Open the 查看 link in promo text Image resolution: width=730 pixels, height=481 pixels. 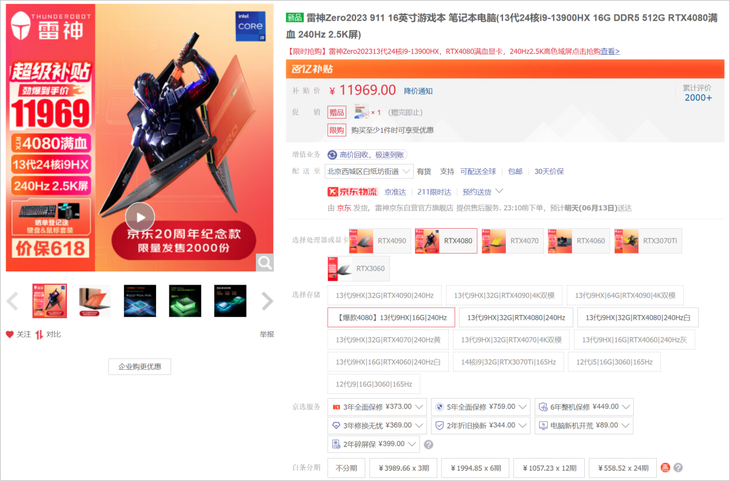click(610, 51)
